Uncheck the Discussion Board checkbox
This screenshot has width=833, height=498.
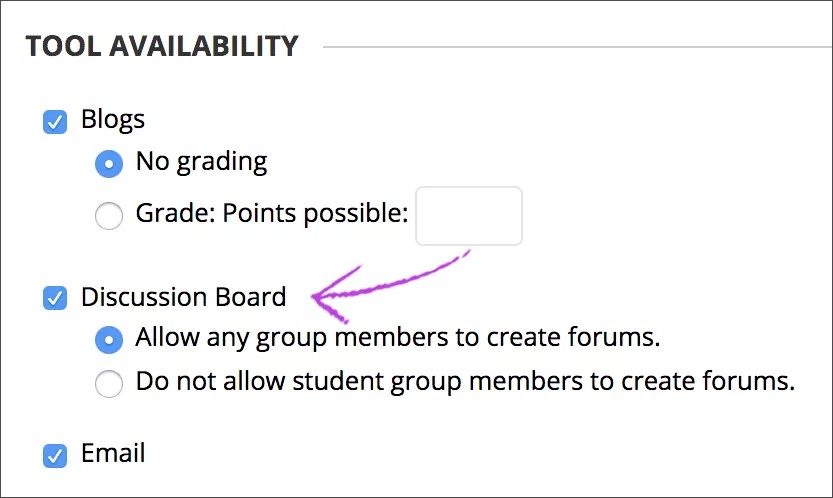[54, 297]
